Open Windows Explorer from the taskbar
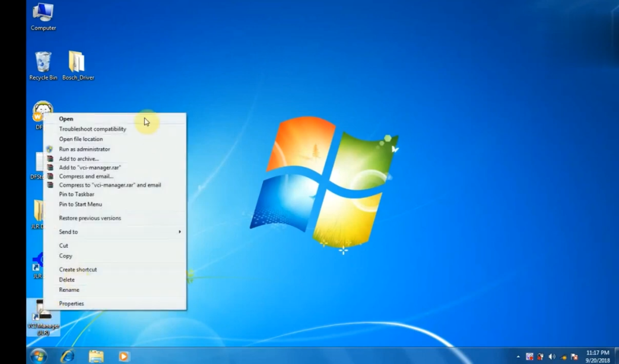 [x=96, y=356]
